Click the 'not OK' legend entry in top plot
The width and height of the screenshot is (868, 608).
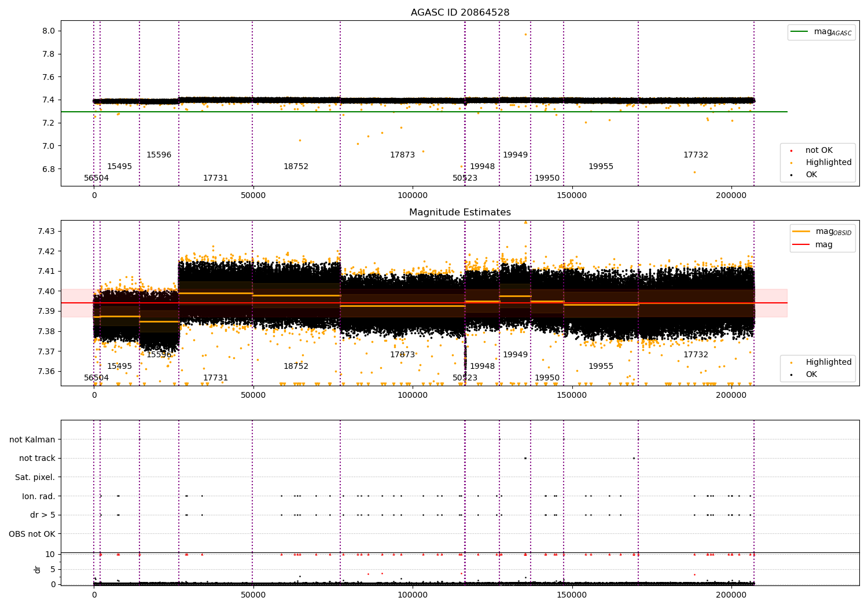pos(817,151)
